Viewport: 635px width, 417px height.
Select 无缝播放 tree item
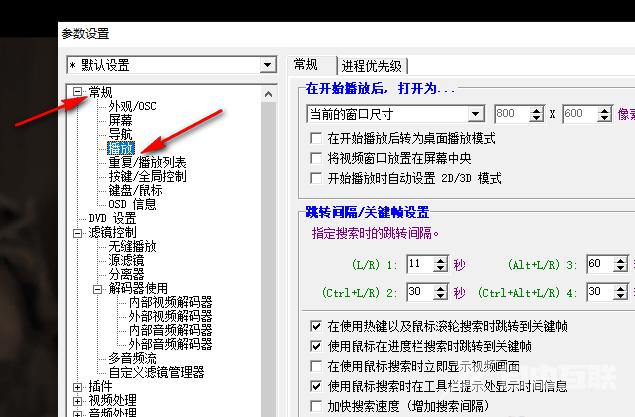click(132, 246)
